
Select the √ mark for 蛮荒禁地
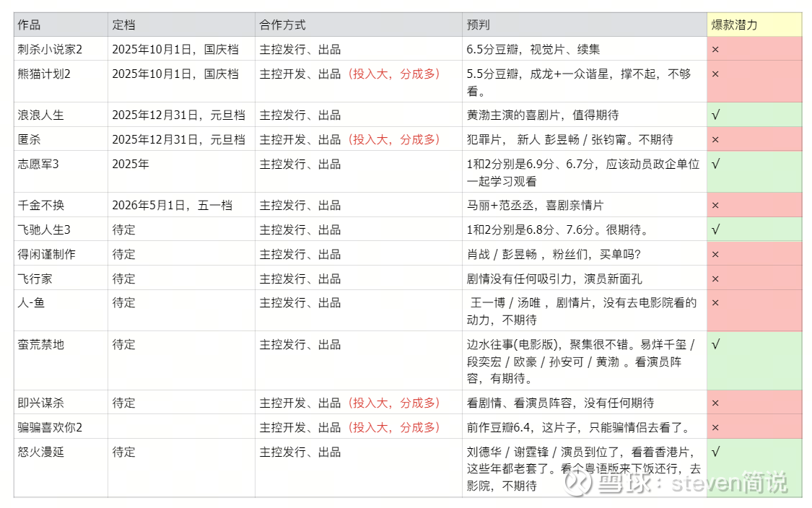click(x=715, y=345)
